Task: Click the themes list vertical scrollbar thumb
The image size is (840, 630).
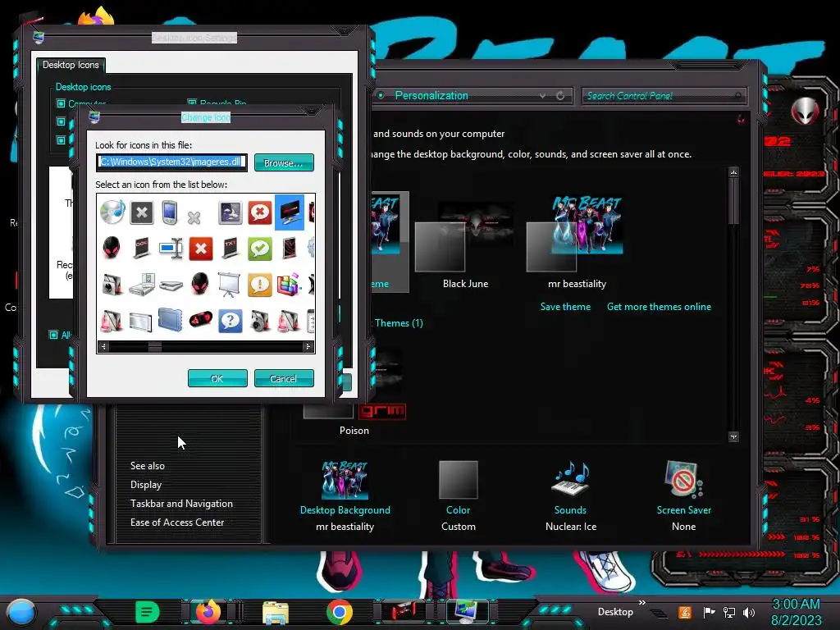Action: coord(734,201)
